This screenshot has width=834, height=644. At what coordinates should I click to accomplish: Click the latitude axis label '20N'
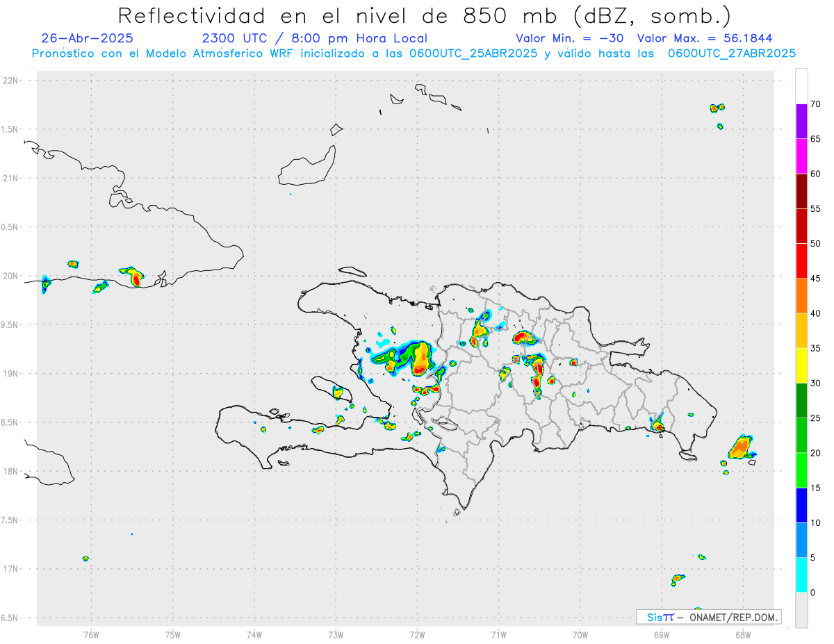point(11,276)
